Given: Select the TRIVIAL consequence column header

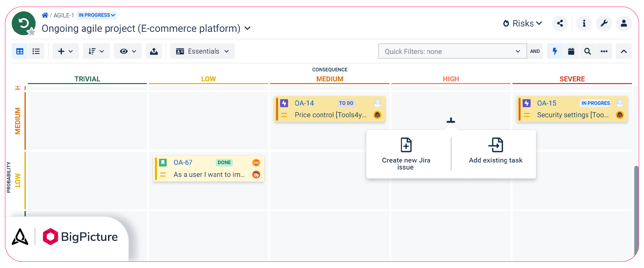Looking at the screenshot, I should [x=87, y=79].
